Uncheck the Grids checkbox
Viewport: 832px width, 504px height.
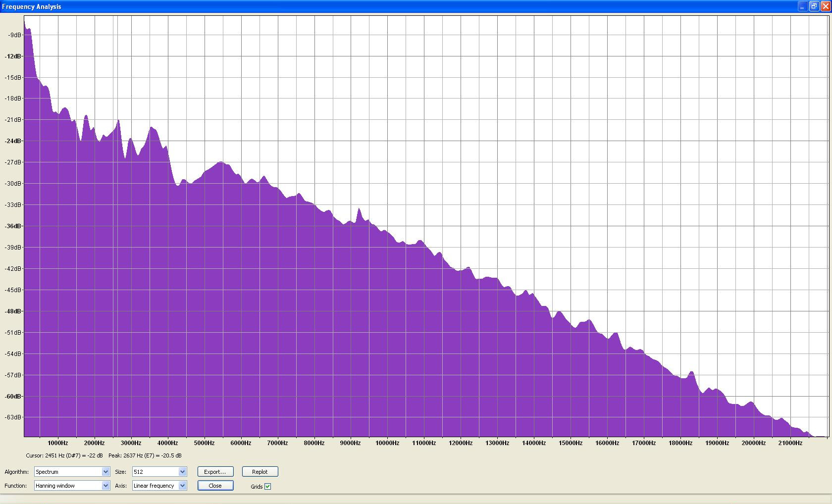coord(267,487)
